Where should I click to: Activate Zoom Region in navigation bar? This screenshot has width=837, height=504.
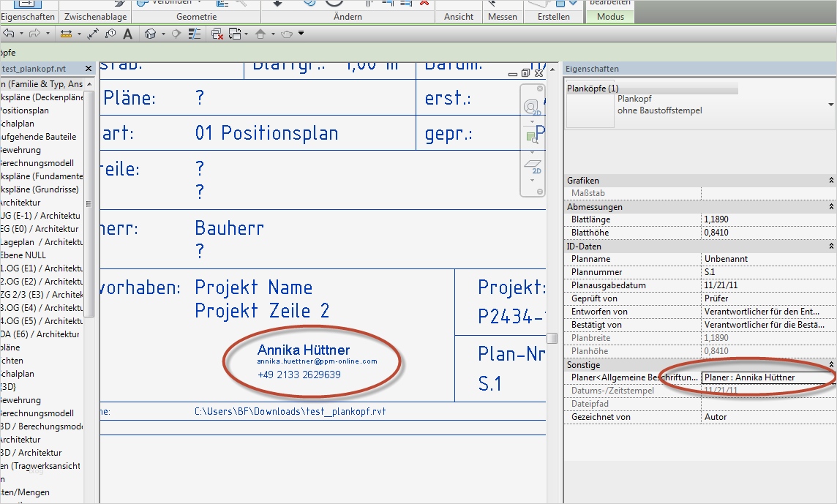532,138
